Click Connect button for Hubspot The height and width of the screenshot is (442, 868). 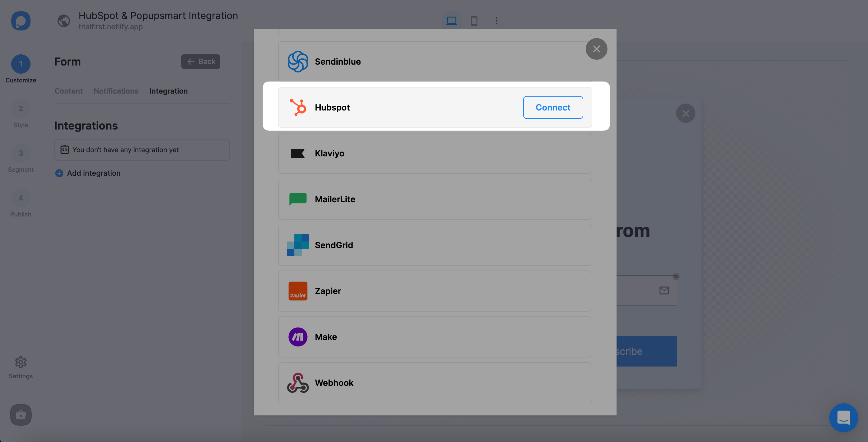tap(552, 107)
